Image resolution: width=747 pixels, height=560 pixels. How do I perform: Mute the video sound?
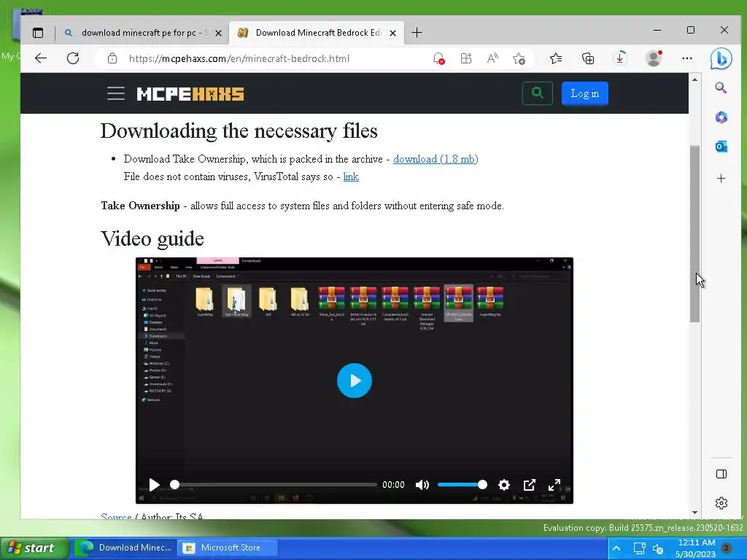422,485
